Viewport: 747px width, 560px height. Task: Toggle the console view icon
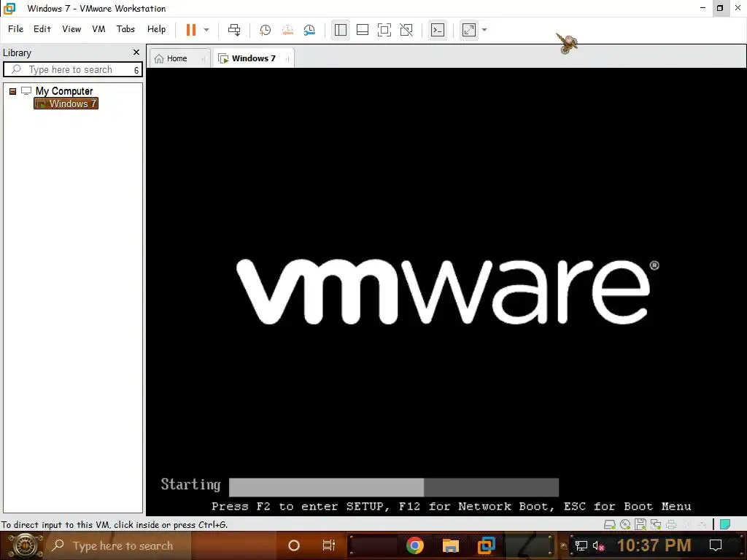tap(438, 30)
